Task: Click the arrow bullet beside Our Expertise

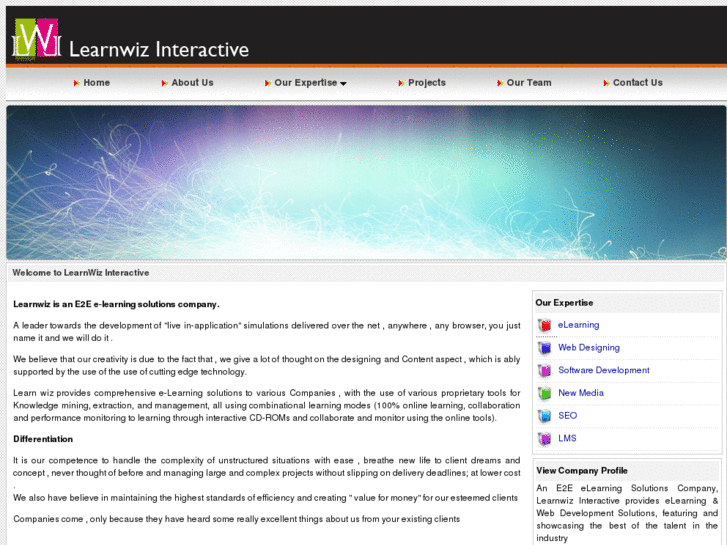Action: pos(268,83)
